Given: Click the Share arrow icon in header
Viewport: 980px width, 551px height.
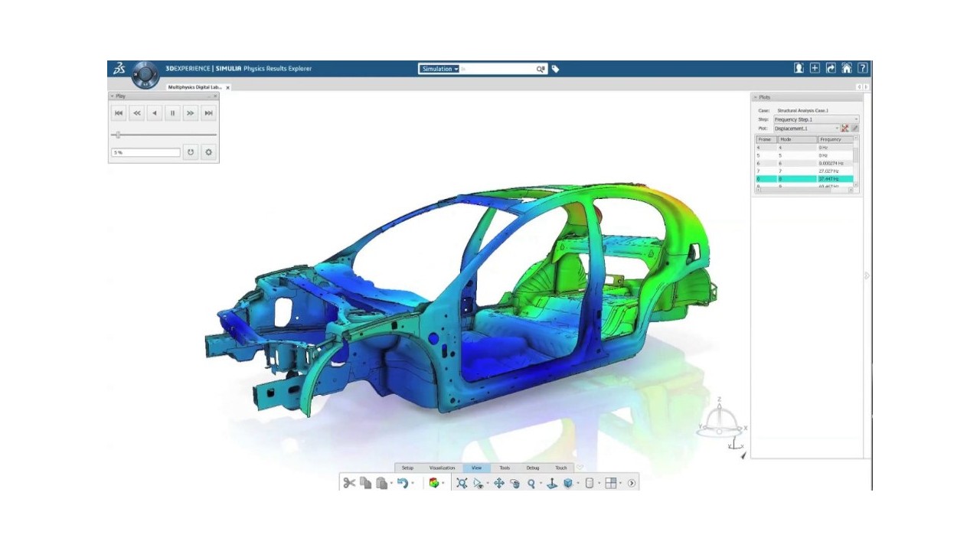Looking at the screenshot, I should [831, 68].
